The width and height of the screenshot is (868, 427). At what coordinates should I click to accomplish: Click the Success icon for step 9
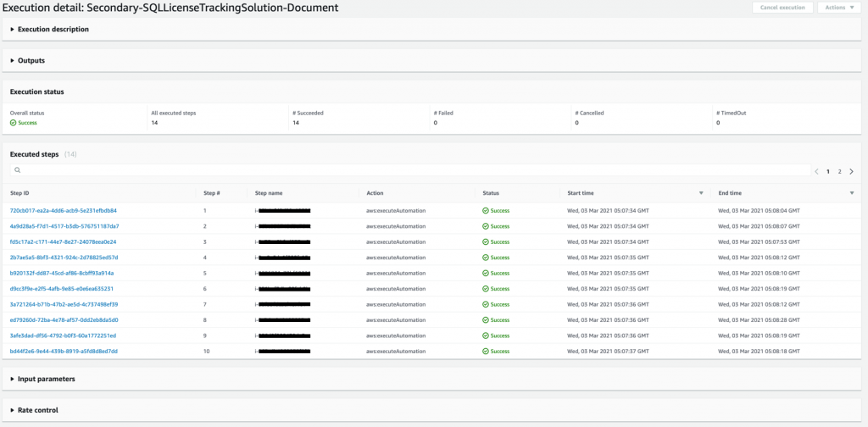click(486, 335)
